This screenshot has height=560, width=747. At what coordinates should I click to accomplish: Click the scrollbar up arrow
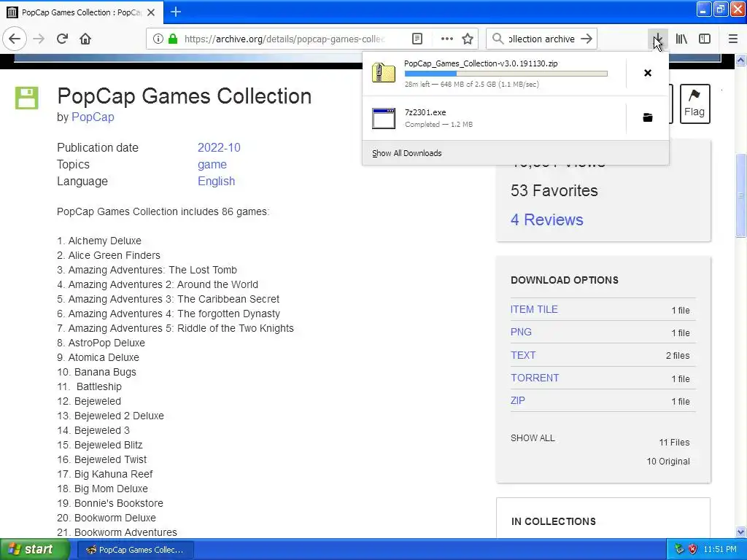741,61
